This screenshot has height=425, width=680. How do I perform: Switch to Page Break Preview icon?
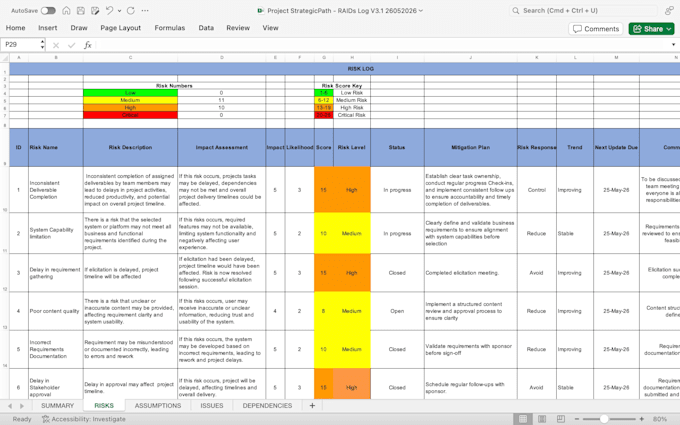[x=560, y=419]
